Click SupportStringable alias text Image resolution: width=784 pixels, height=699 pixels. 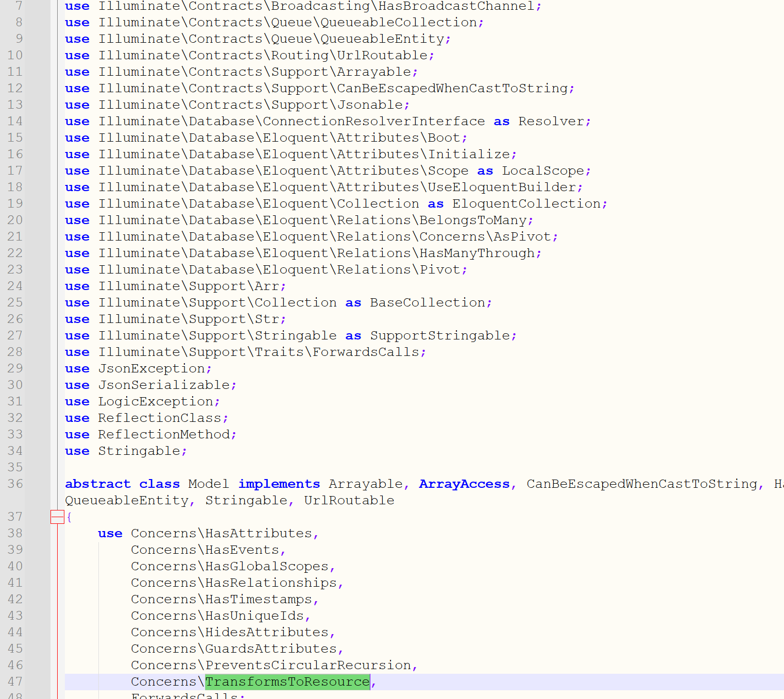point(439,335)
